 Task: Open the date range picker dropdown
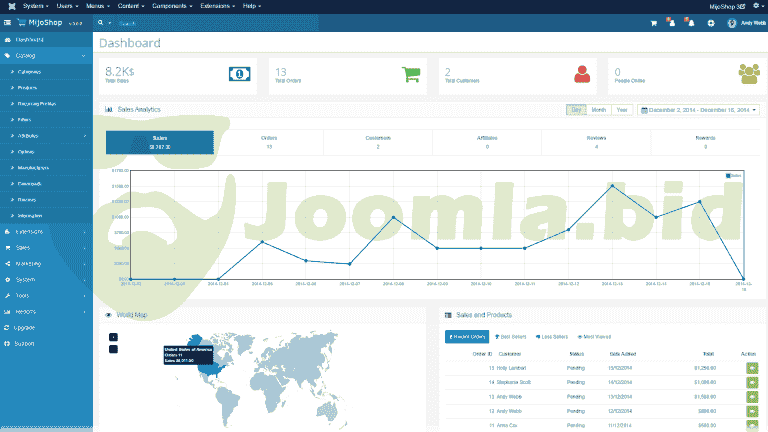[699, 109]
